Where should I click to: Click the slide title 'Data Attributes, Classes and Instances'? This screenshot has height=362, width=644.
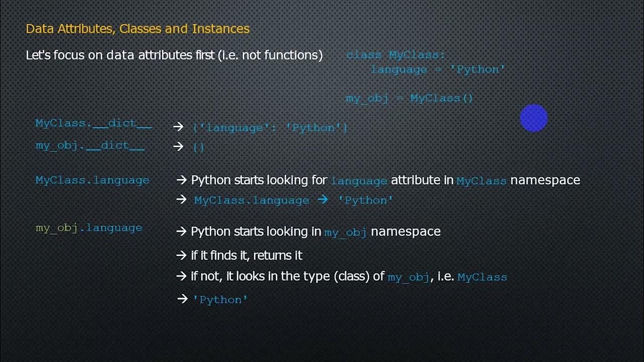tap(137, 29)
